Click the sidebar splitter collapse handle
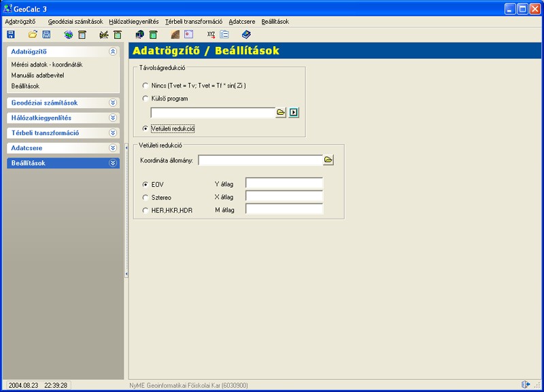This screenshot has height=392, width=544. (126, 211)
